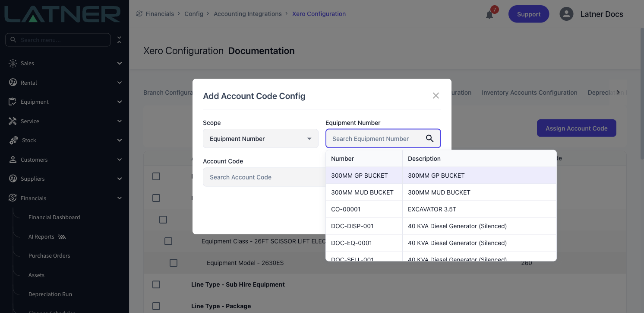Go to Config breadcrumb
644x313 pixels.
[194, 14]
